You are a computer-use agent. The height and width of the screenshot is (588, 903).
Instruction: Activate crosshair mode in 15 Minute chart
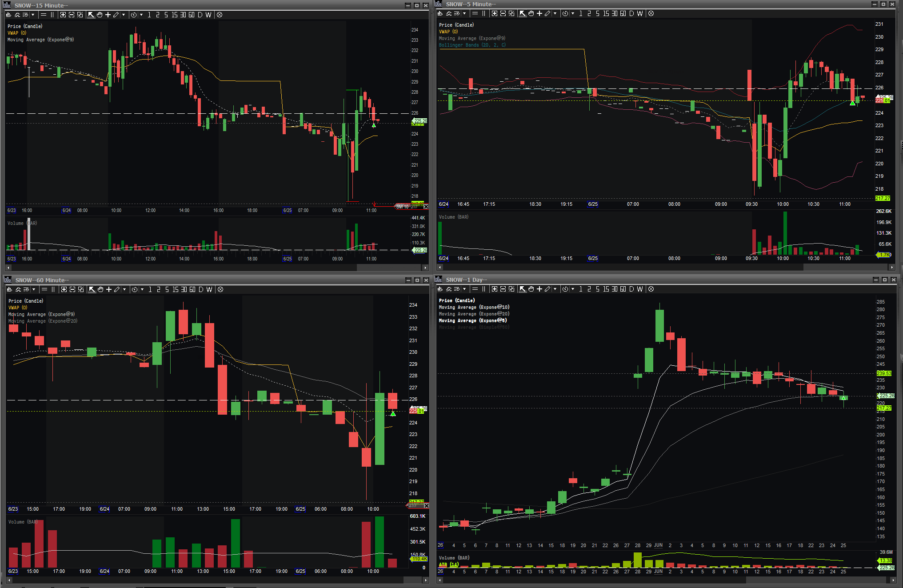pyautogui.click(x=108, y=15)
